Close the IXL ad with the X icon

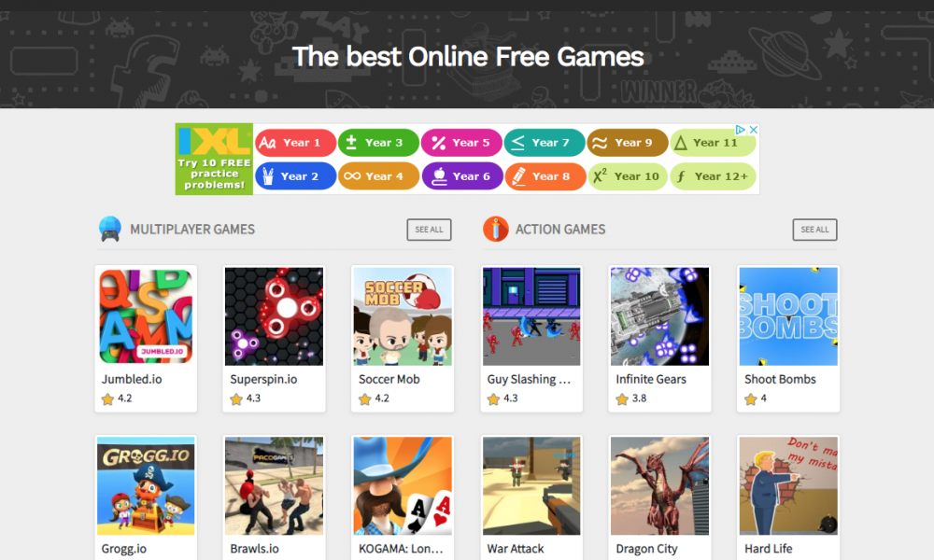[x=754, y=129]
